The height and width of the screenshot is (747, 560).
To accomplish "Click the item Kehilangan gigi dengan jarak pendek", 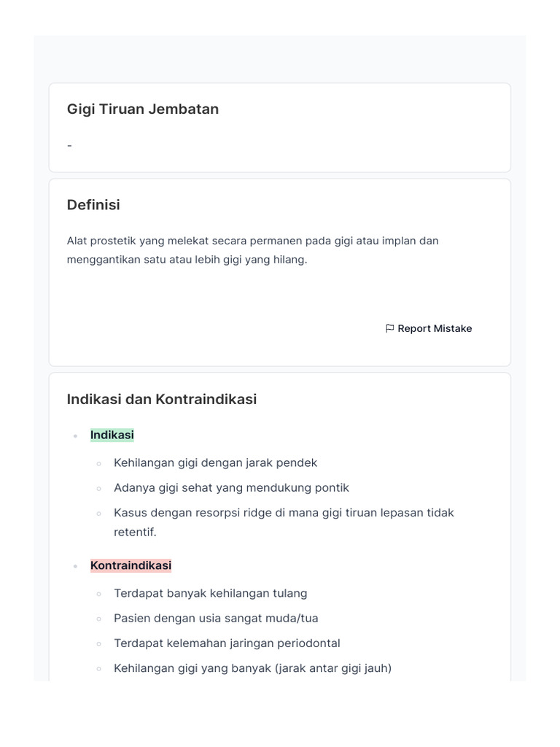I will pos(215,462).
